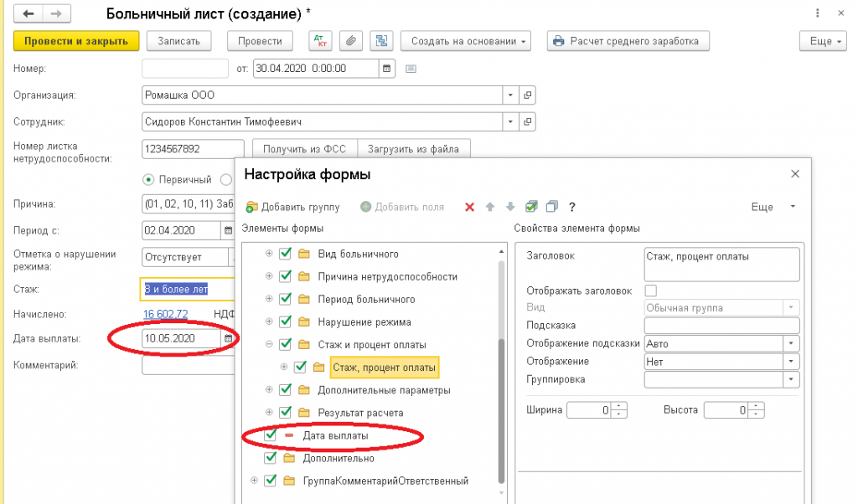Click the Заголовок text field
This screenshot has width=858, height=504.
721,264
